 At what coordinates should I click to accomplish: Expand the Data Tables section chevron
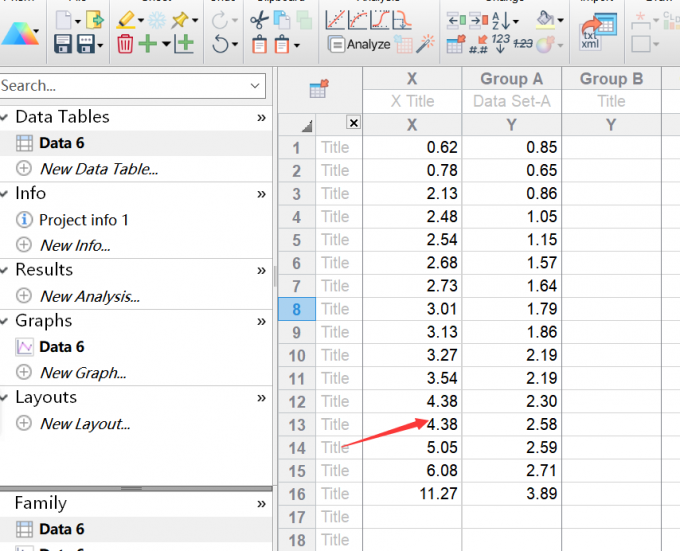tap(261, 117)
